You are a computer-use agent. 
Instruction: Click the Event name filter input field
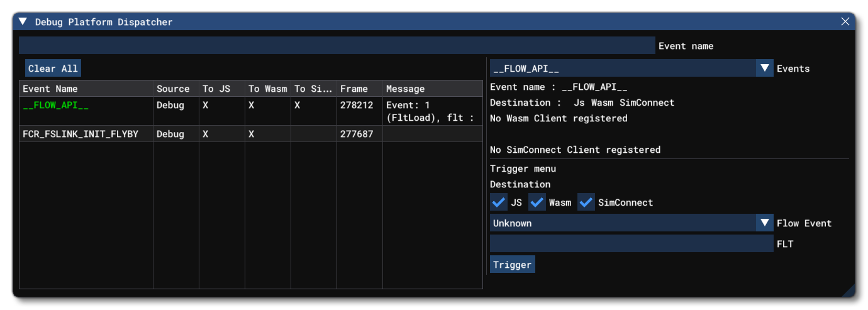coord(337,45)
